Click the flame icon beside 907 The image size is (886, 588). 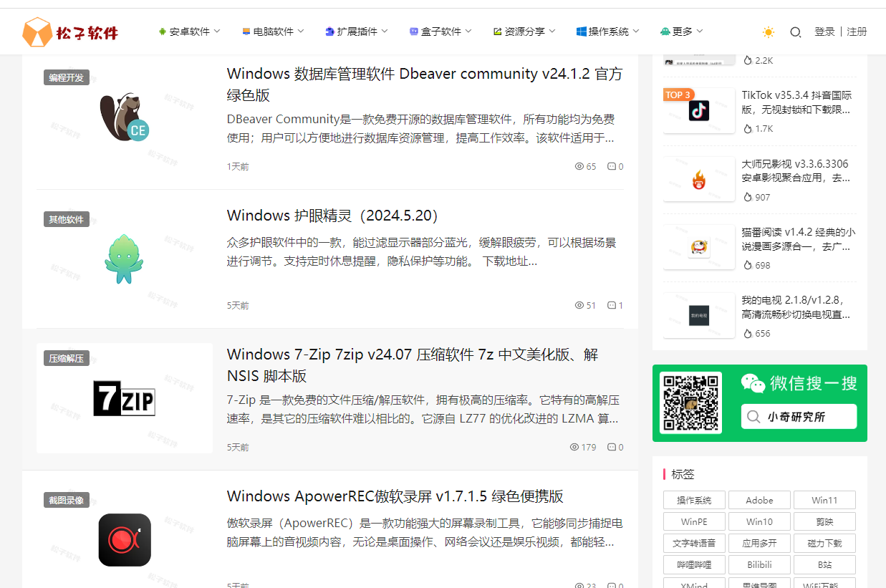pos(748,197)
